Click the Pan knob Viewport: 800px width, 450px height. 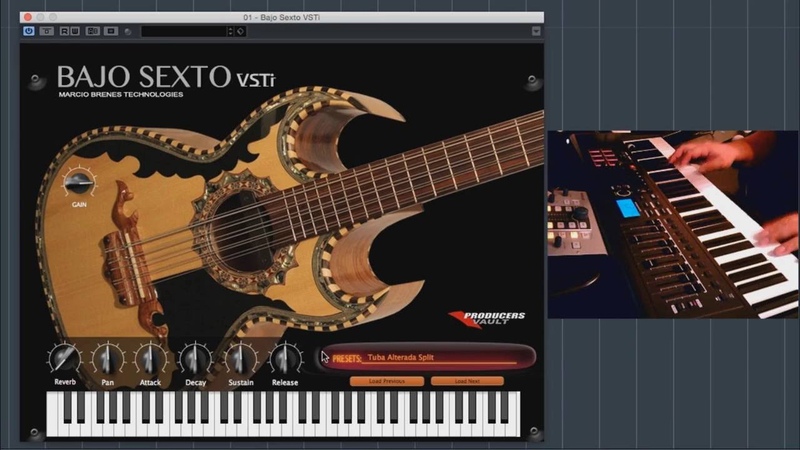click(108, 360)
